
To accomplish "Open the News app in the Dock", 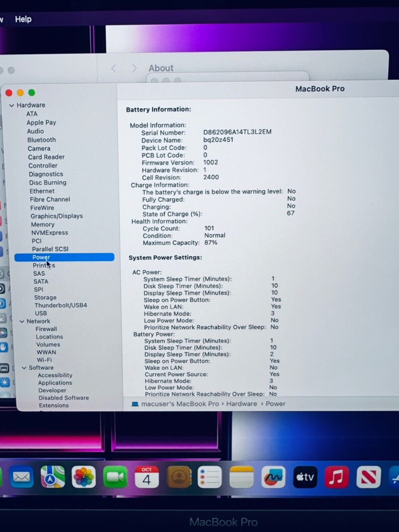I will [368, 477].
